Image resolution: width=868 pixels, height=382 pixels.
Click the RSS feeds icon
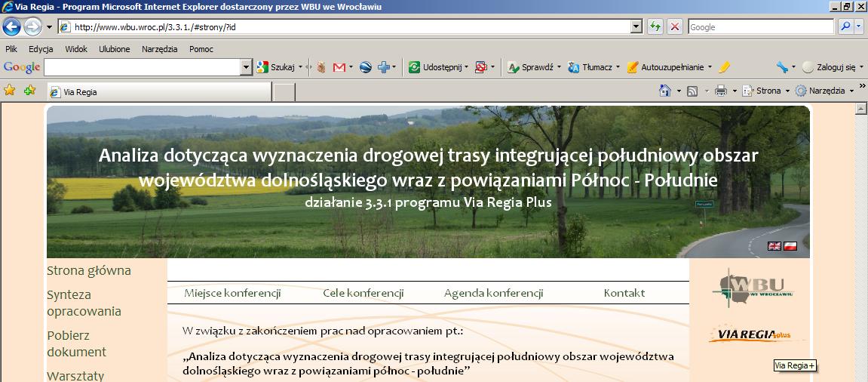pyautogui.click(x=692, y=91)
